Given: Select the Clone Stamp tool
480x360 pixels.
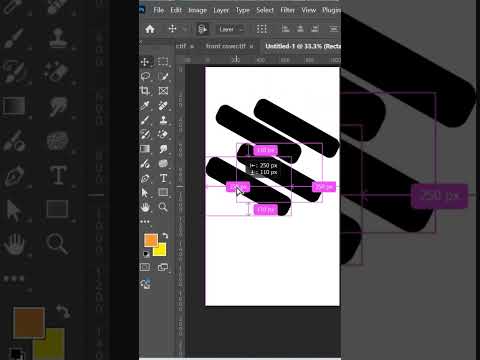Looking at the screenshot, I should 163,120.
